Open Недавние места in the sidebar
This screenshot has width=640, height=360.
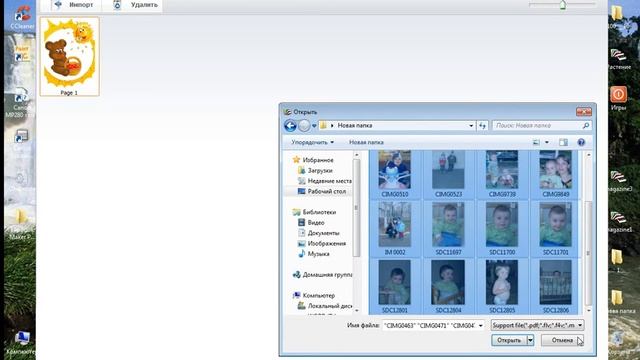325,181
